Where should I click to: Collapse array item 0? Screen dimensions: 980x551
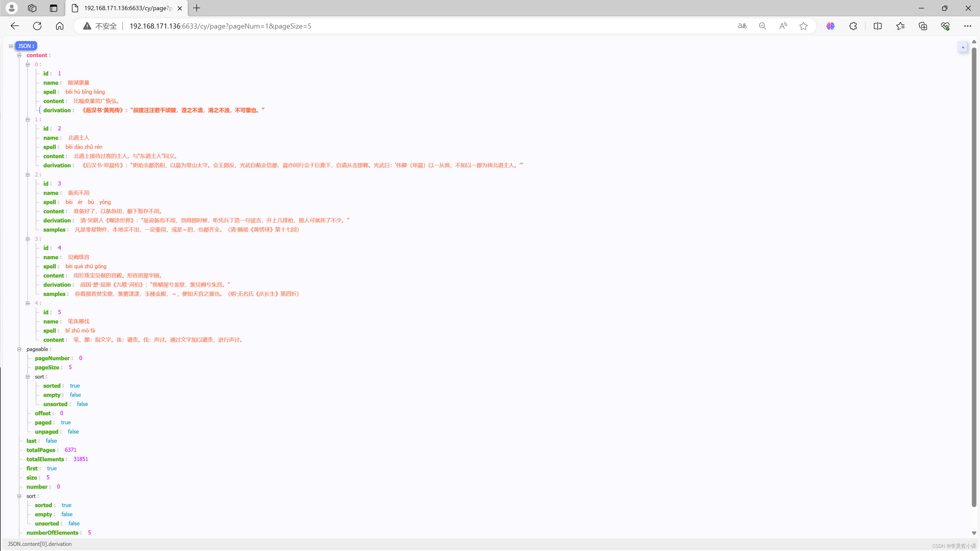click(x=27, y=64)
